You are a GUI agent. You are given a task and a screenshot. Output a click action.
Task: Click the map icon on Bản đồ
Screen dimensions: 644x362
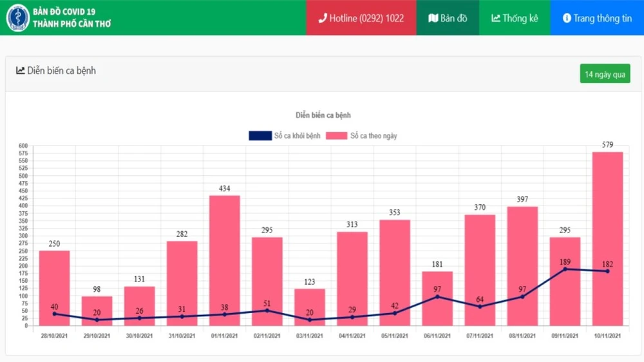[x=433, y=18]
